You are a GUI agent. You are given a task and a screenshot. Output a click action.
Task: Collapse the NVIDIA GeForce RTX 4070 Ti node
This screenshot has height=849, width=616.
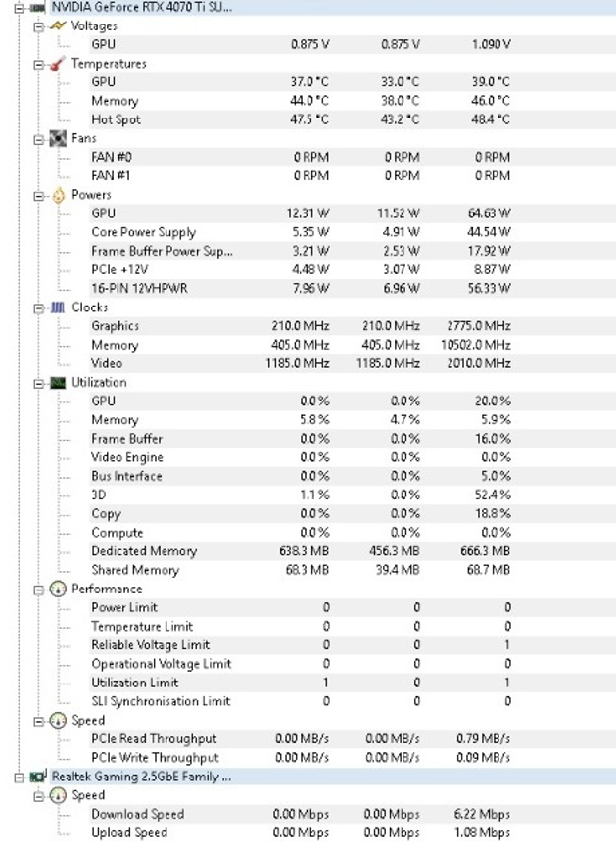pyautogui.click(x=20, y=6)
